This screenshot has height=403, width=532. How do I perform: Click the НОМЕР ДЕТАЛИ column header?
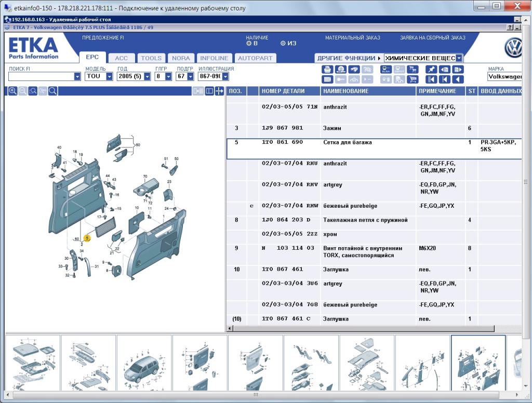coord(289,91)
